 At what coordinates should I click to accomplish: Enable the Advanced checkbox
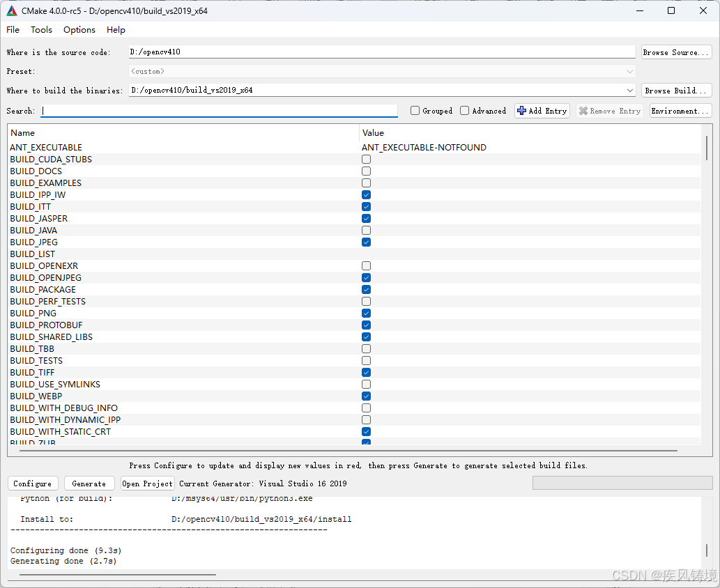pos(465,111)
